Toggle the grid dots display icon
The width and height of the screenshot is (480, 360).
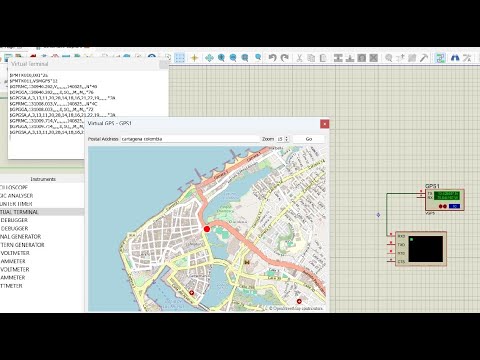tap(180, 58)
